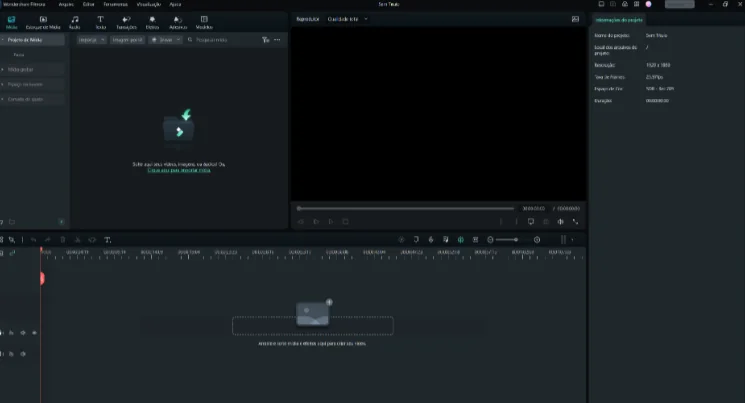
Task: Open the Gravar dropdown
Action: (x=164, y=40)
